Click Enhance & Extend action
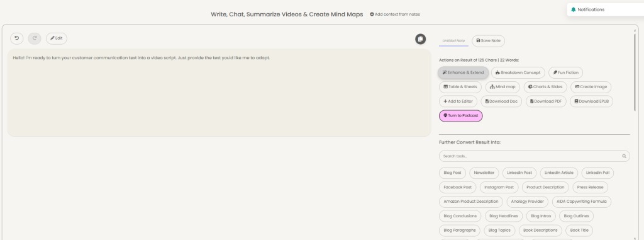644x240 pixels. (x=464, y=72)
